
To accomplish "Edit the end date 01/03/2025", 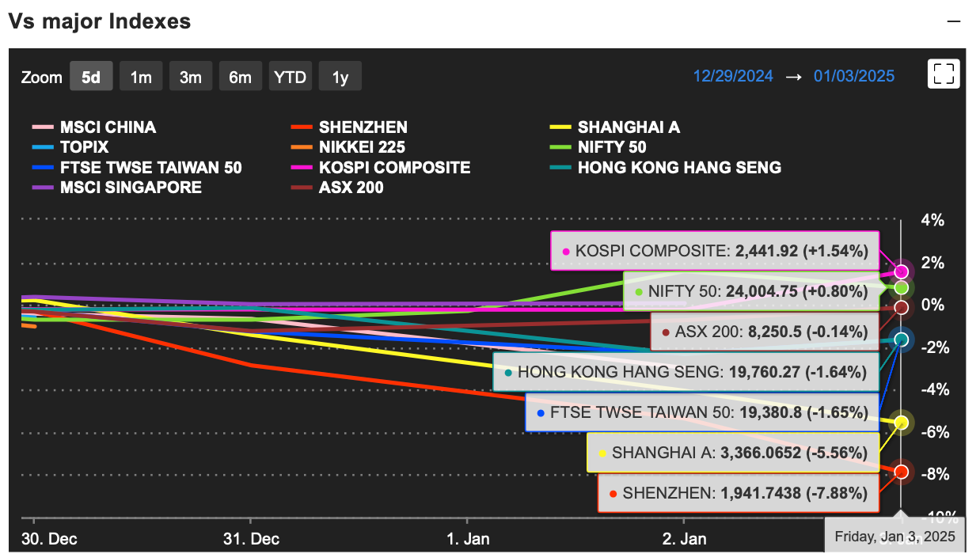I will point(854,76).
